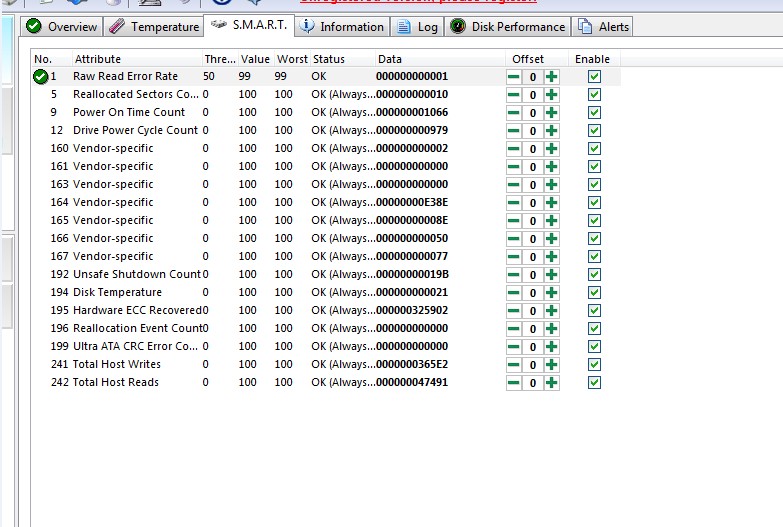Click data value 000000001066
This screenshot has height=527, width=783.
click(x=412, y=112)
